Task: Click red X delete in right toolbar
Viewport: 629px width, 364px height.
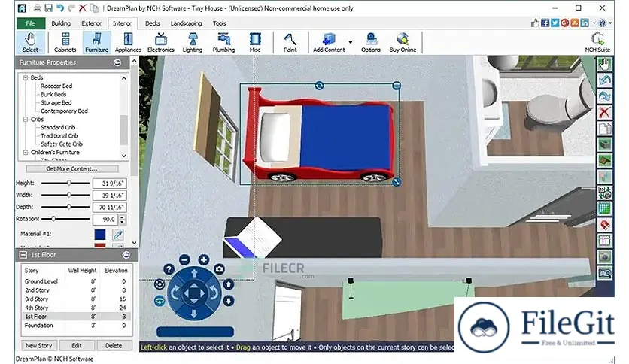Action: [604, 112]
